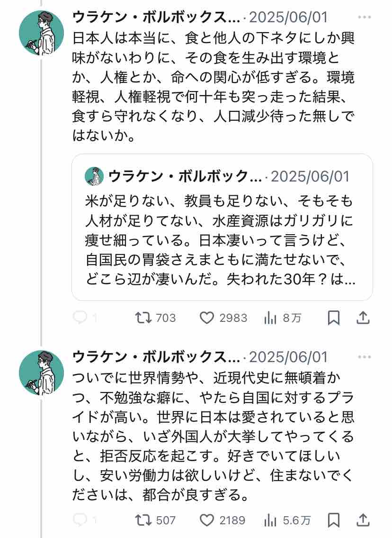Tap the small avatar in the quoted tweet
Image resolution: width=392 pixels, height=538 pixels.
pos(94,176)
